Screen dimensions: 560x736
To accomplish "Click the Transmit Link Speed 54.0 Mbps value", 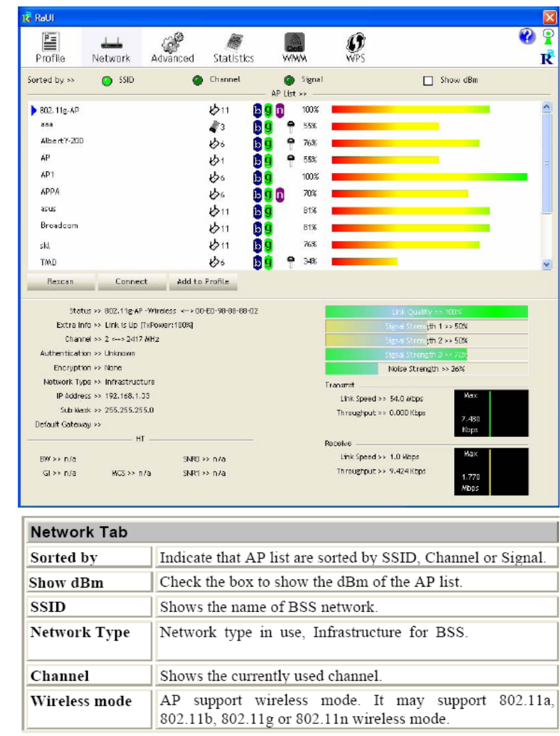I will point(406,399).
